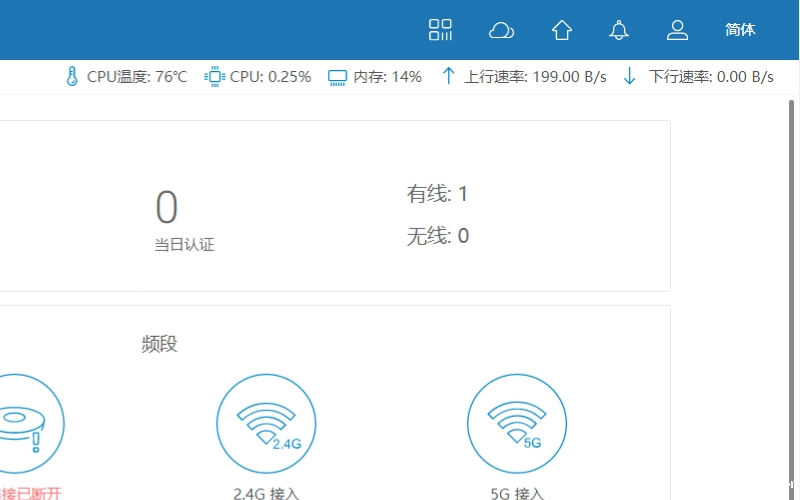The height and width of the screenshot is (500, 800).
Task: Open notifications bell icon
Action: coord(619,30)
